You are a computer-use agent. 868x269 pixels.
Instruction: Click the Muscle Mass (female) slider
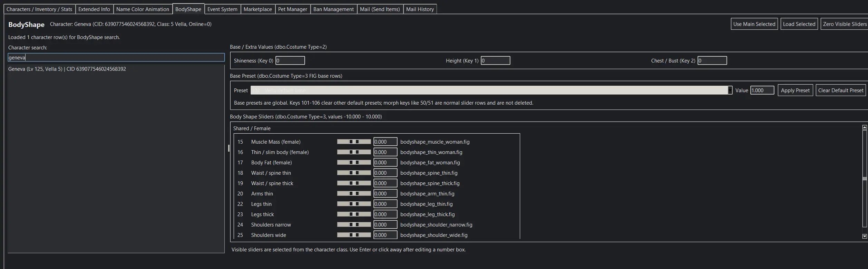[x=354, y=142]
